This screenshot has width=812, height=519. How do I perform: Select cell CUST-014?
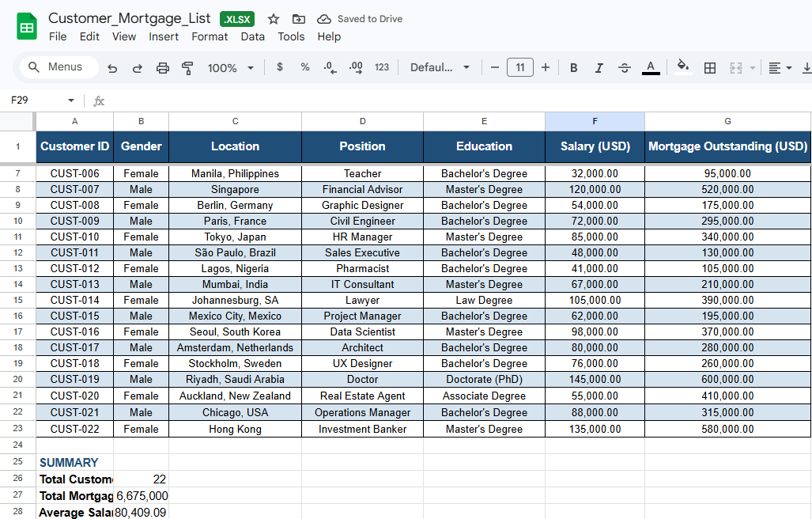coord(74,301)
